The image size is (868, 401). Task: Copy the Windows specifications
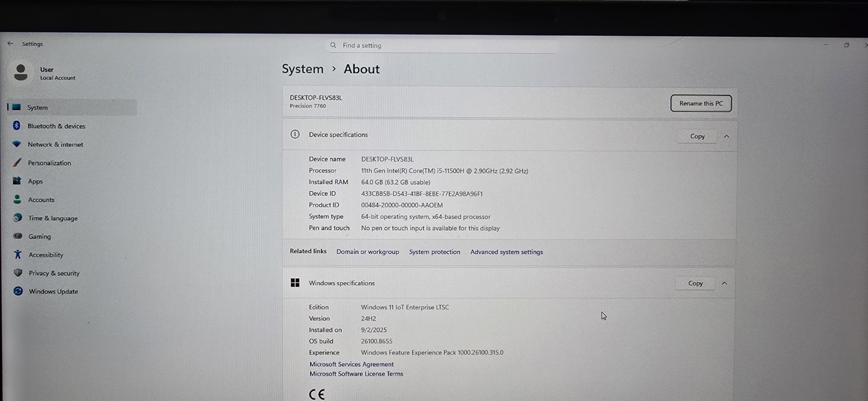click(x=695, y=283)
